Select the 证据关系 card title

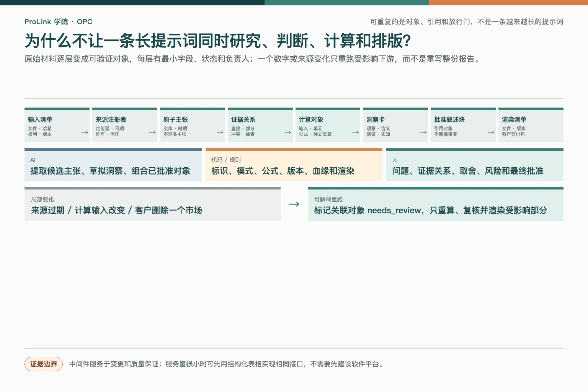pos(243,120)
